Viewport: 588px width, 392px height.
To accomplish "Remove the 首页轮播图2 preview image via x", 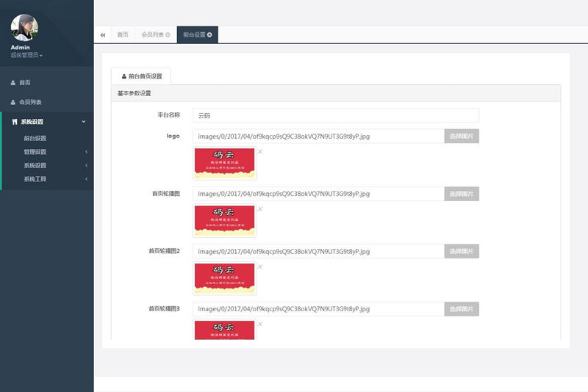I will coord(259,266).
